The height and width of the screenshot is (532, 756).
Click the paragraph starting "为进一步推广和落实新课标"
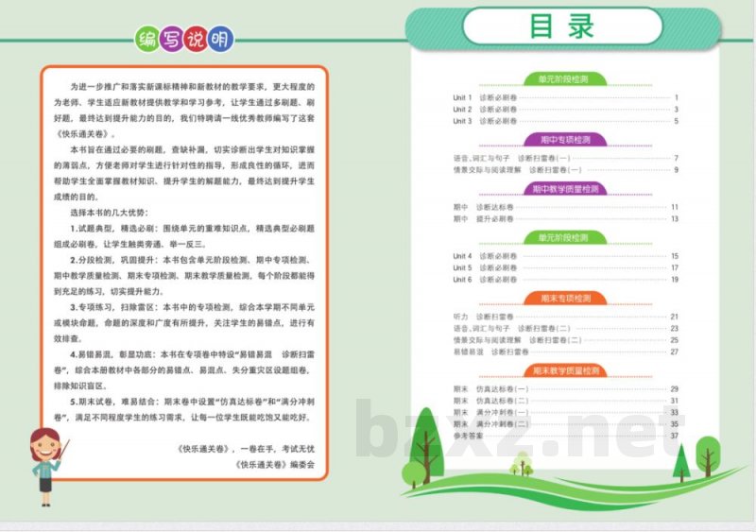tap(184, 111)
